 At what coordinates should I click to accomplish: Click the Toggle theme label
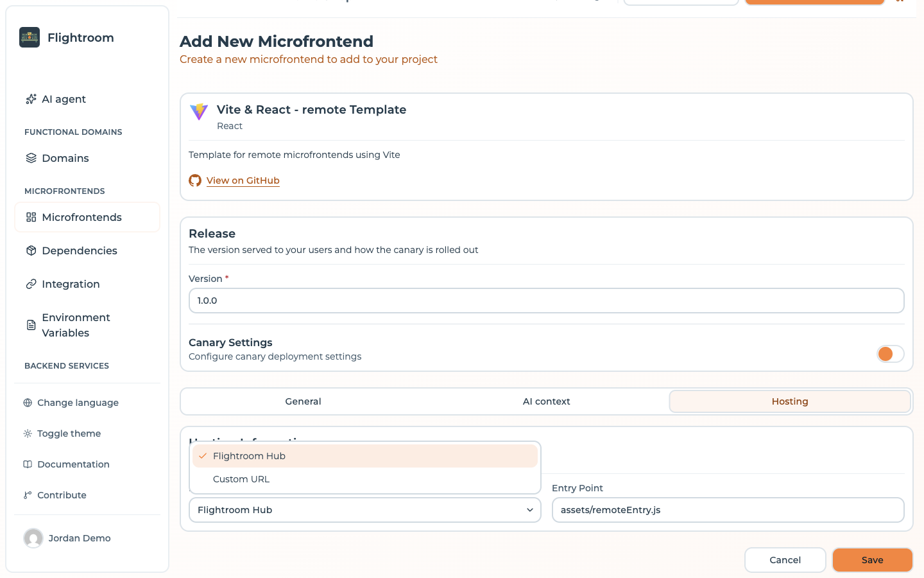(69, 433)
